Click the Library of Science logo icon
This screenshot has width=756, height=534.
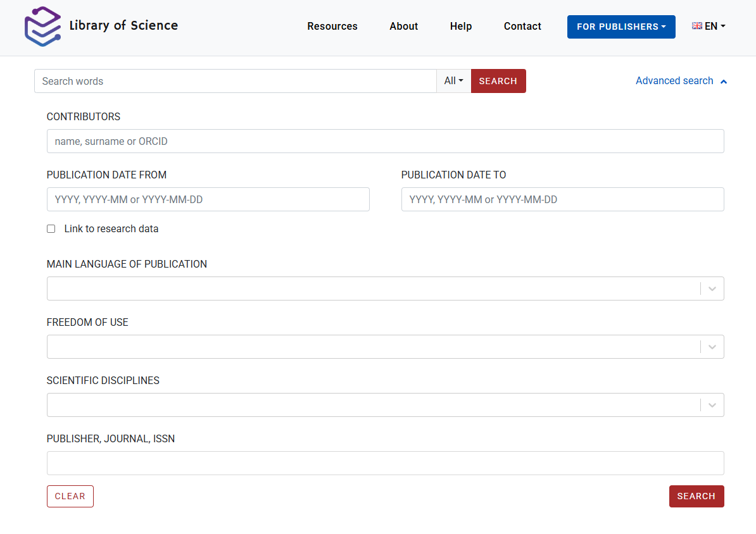pyautogui.click(x=42, y=27)
